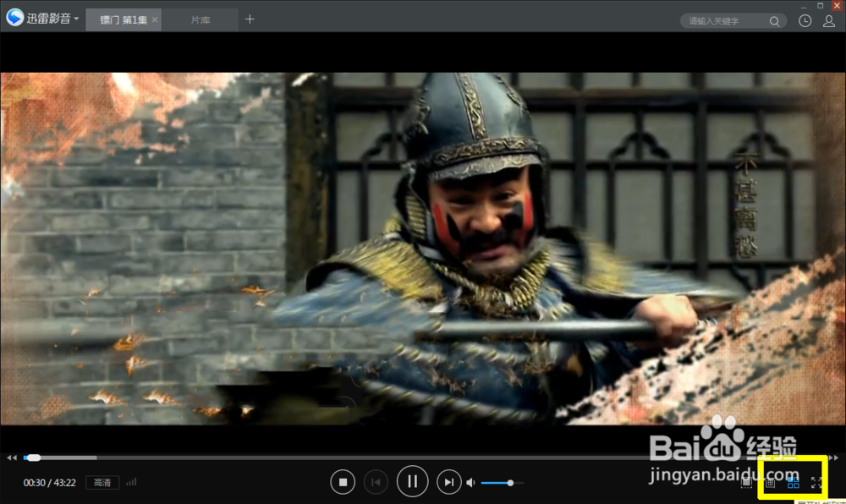Open the playlist grid icon

[x=770, y=483]
